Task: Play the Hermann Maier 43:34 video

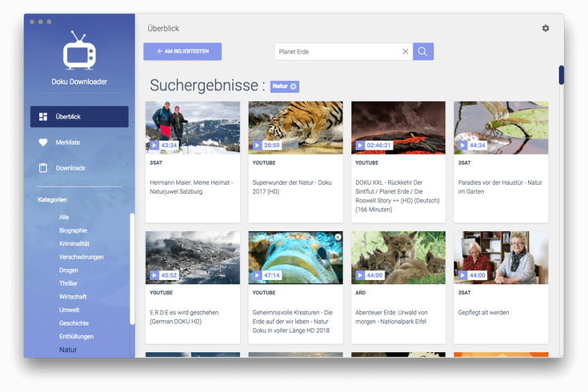Action: 154,145
